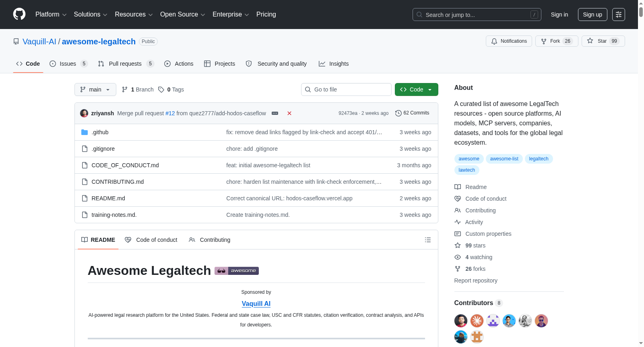Open Security and quality tab
Viewport: 644px width, 347px height.
tap(276, 64)
